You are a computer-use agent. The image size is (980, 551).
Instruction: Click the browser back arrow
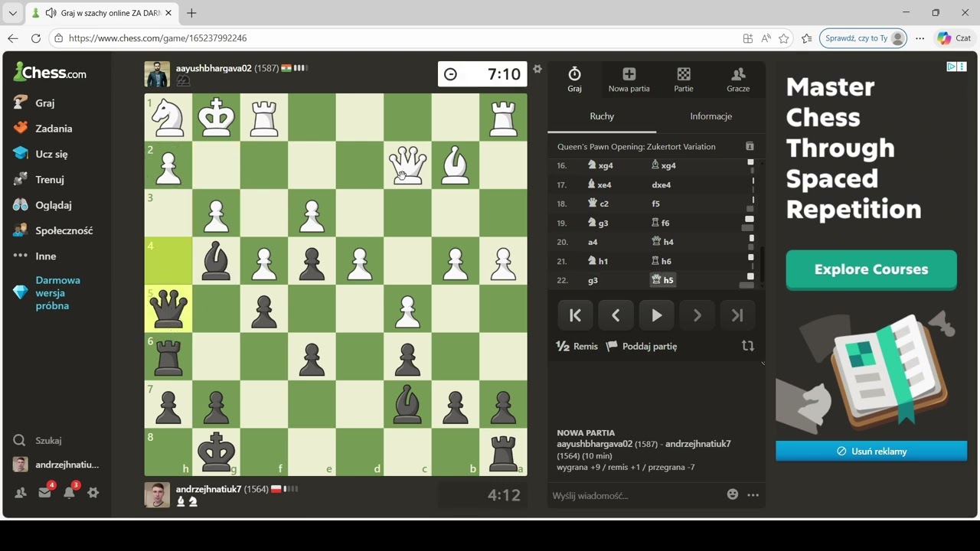(12, 38)
